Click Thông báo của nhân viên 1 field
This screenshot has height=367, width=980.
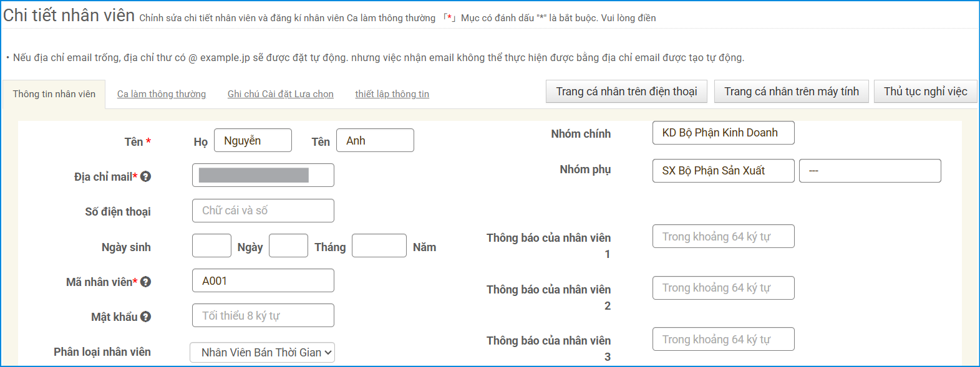coord(723,236)
